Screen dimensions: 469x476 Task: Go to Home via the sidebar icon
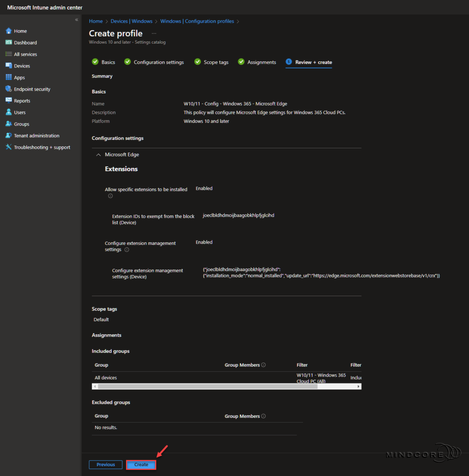[20, 31]
